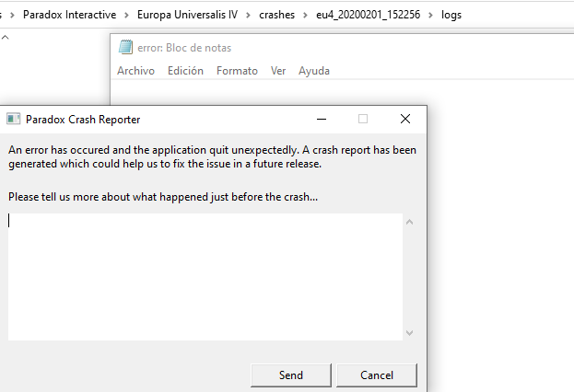Image resolution: width=574 pixels, height=392 pixels.
Task: Go to crashes folder in breadcrumb
Action: pyautogui.click(x=276, y=15)
